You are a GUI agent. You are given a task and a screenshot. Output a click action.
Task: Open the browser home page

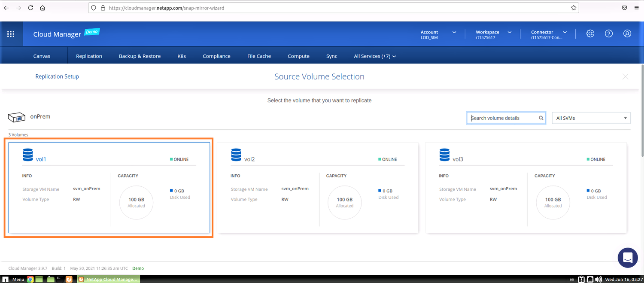click(43, 8)
